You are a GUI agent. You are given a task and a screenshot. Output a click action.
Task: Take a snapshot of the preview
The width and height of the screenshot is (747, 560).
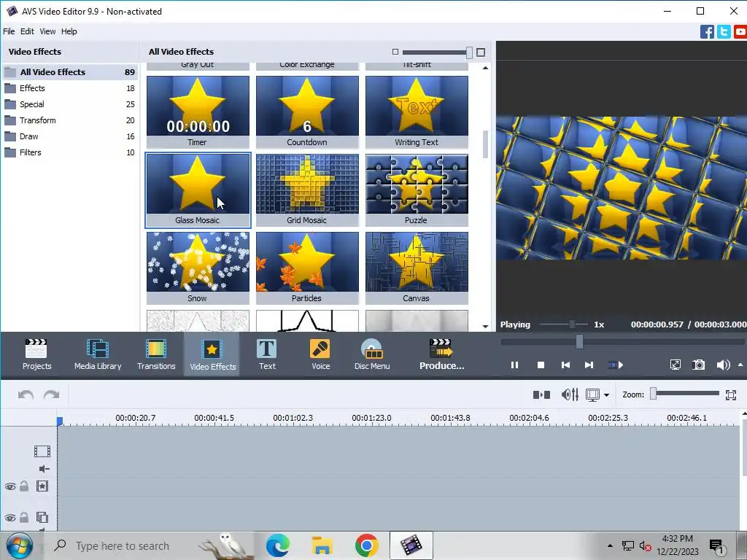[x=698, y=365]
